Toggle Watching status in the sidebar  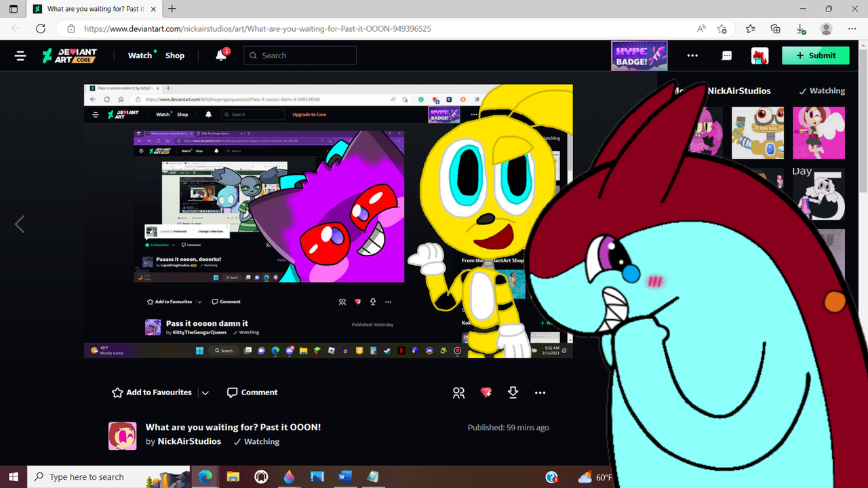point(822,91)
